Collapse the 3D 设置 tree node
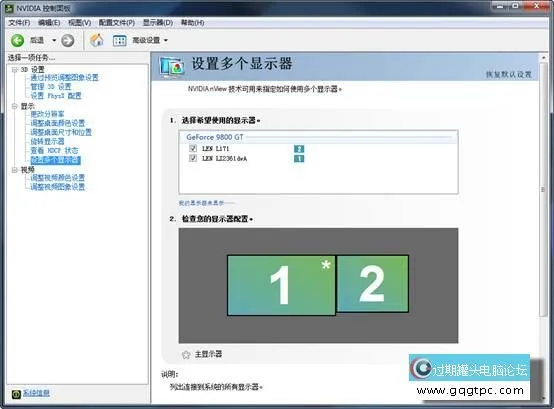Screen dimensions: 554x409 tap(14, 70)
